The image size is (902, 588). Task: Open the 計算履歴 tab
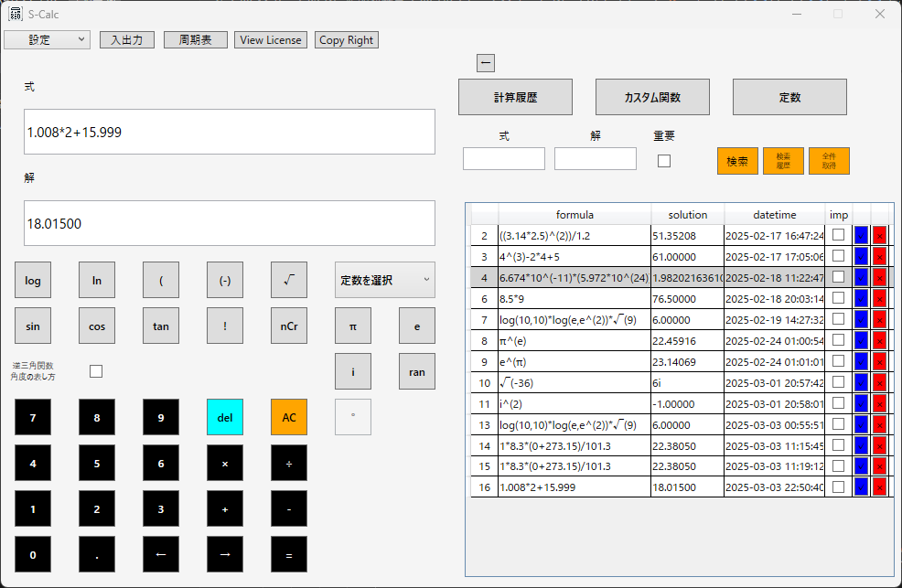pos(515,97)
